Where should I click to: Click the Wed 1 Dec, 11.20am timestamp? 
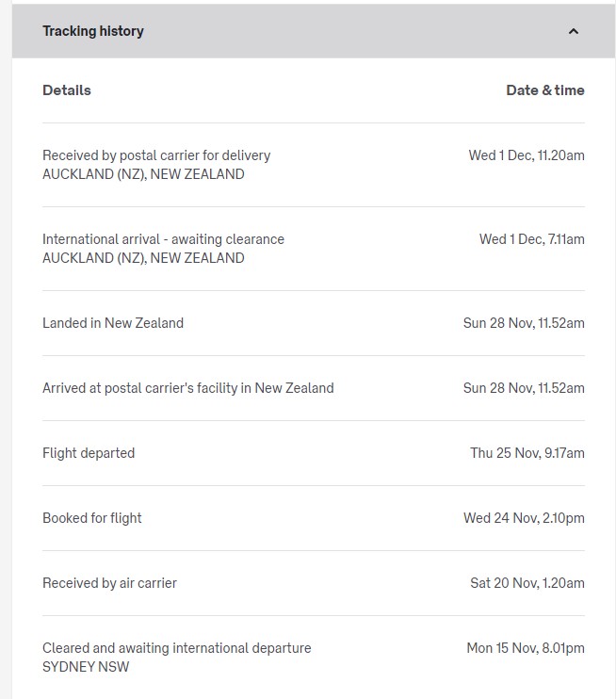[527, 155]
